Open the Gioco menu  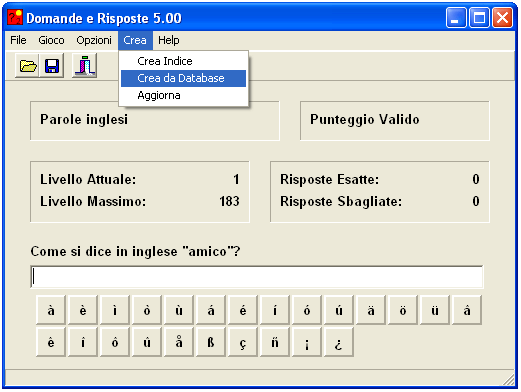pos(51,40)
